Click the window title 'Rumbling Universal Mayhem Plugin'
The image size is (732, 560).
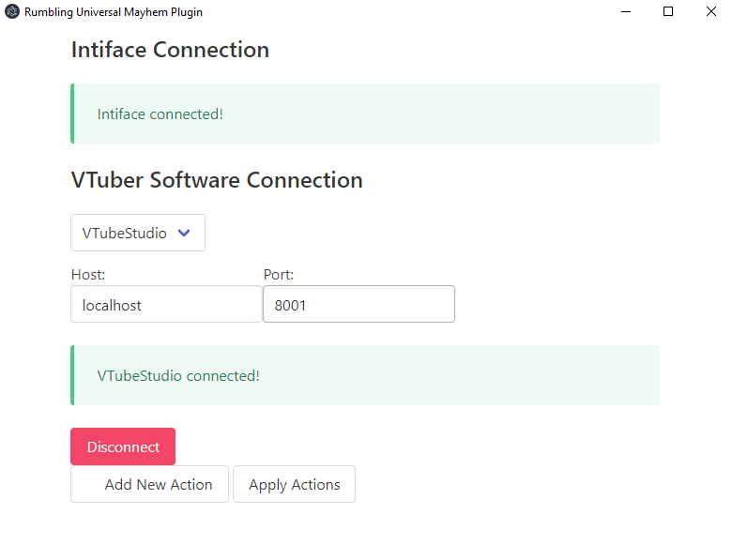tap(114, 11)
